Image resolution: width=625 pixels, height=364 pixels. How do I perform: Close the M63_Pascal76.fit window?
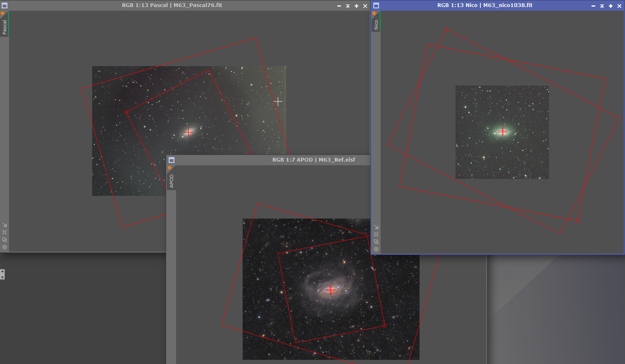point(365,6)
